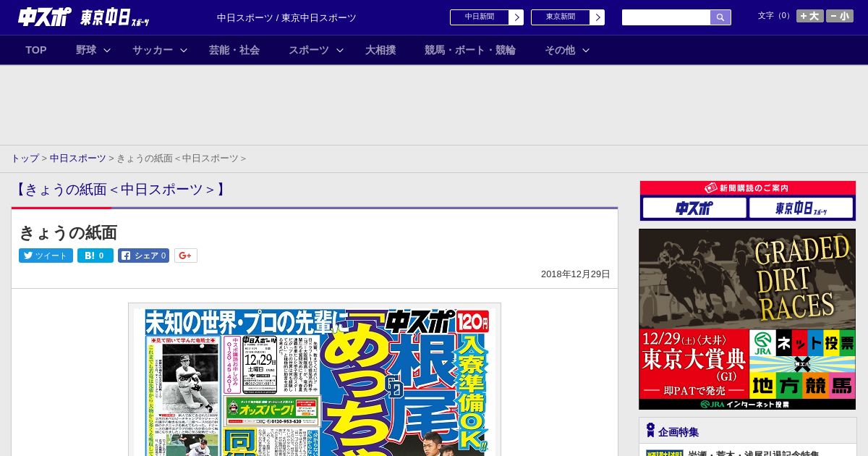Follow the 中日スポーツ breadcrumb link
The image size is (868, 456).
click(77, 158)
